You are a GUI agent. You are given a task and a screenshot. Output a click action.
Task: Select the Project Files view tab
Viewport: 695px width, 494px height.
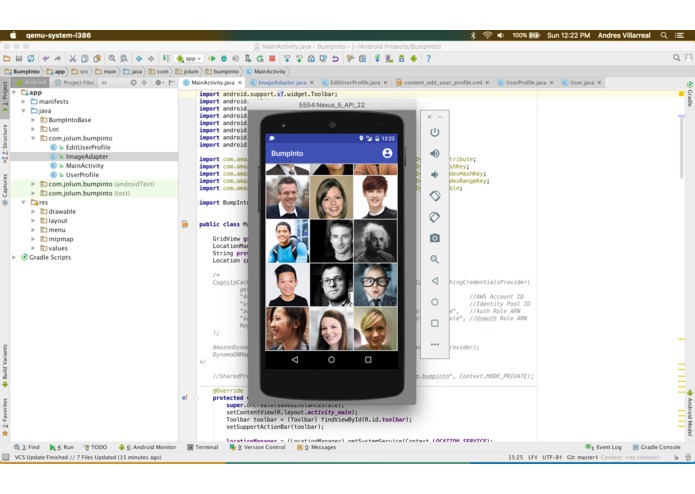pyautogui.click(x=74, y=82)
